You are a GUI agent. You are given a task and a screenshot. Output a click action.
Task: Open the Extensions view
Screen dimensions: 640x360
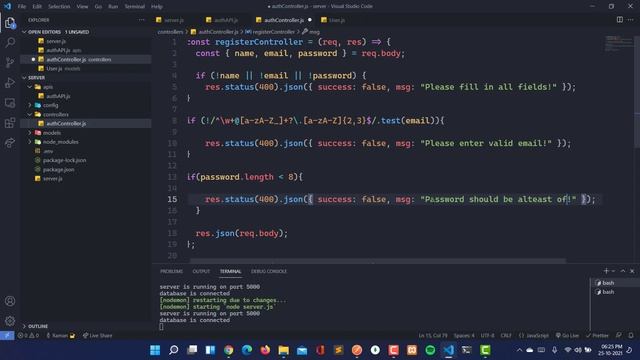pyautogui.click(x=10, y=122)
